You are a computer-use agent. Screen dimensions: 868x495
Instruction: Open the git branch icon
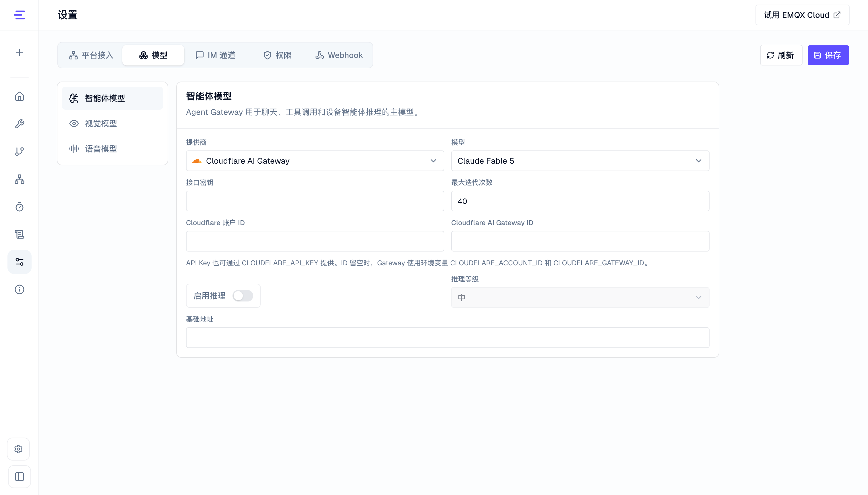[x=19, y=151]
